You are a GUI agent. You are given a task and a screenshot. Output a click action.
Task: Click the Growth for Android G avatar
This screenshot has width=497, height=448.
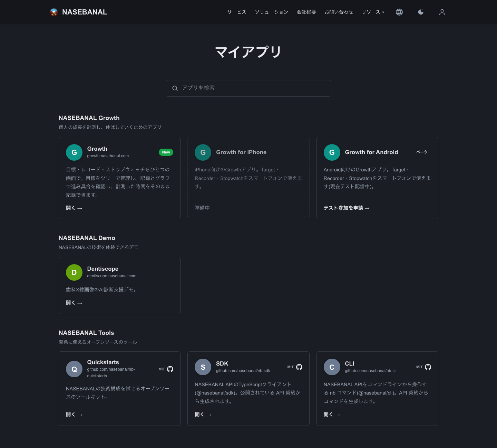click(x=332, y=152)
